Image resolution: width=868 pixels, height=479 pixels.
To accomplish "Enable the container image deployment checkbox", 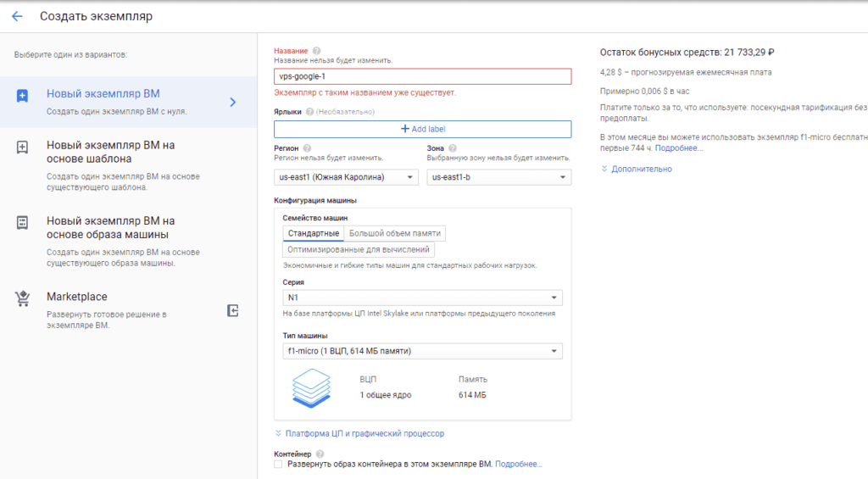I will point(279,465).
